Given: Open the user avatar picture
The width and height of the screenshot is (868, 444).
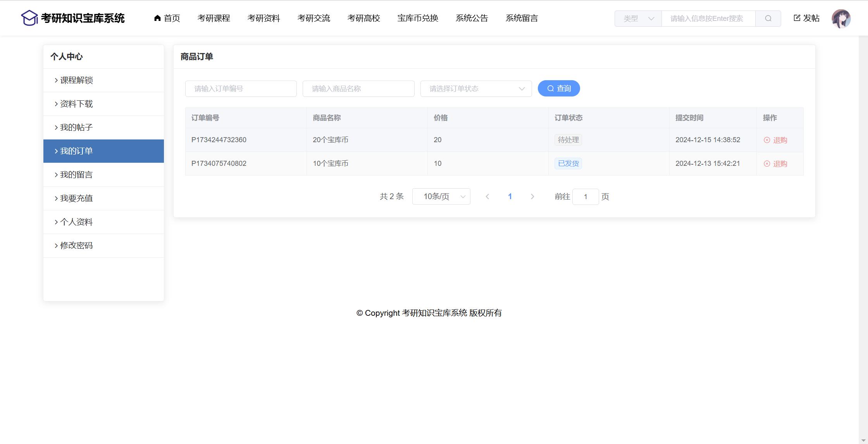Looking at the screenshot, I should (x=841, y=19).
